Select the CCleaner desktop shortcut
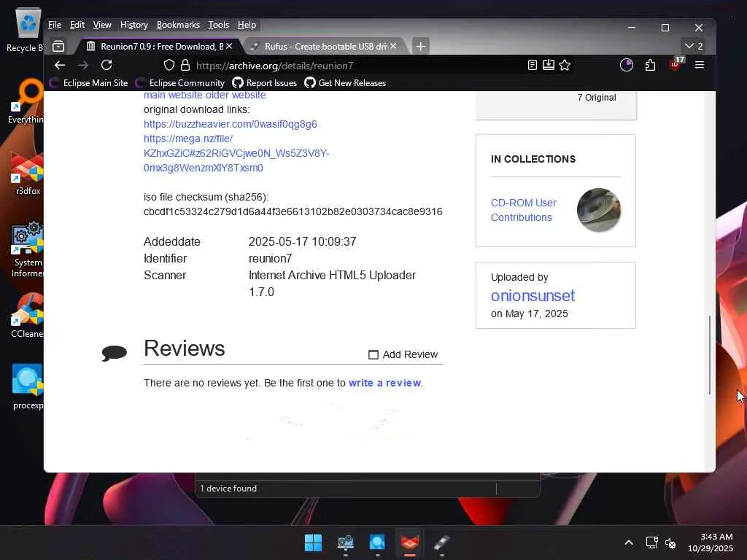Image resolution: width=747 pixels, height=560 pixels. [27, 316]
